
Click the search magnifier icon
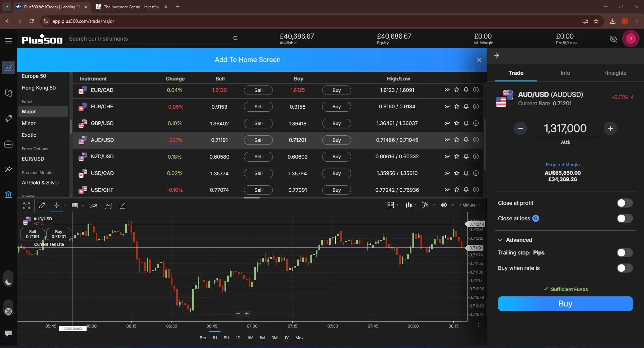tap(236, 39)
